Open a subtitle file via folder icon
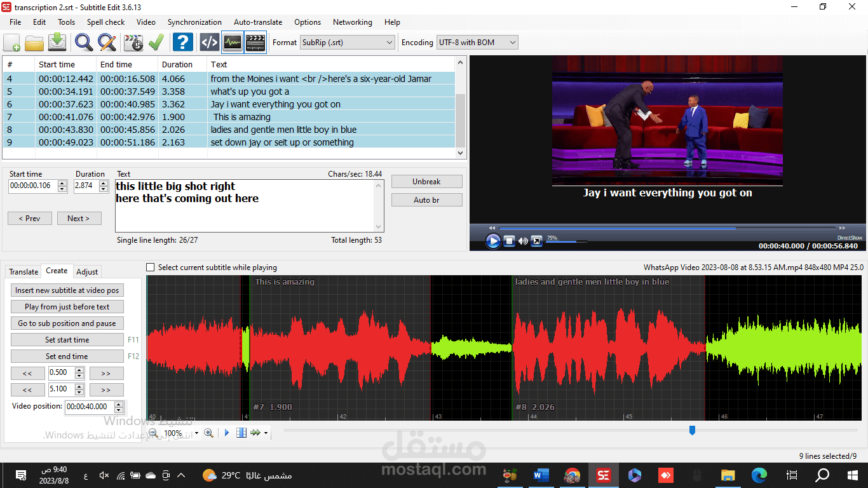868x488 pixels. 34,43
